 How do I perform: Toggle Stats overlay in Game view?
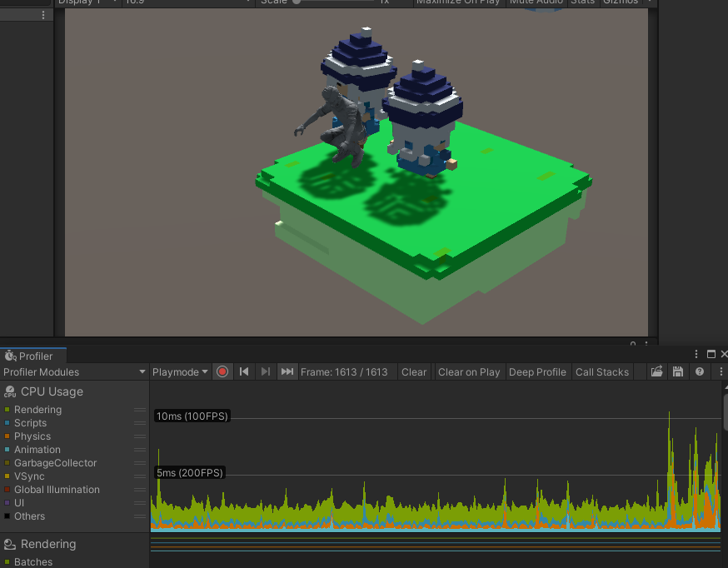(x=583, y=2)
